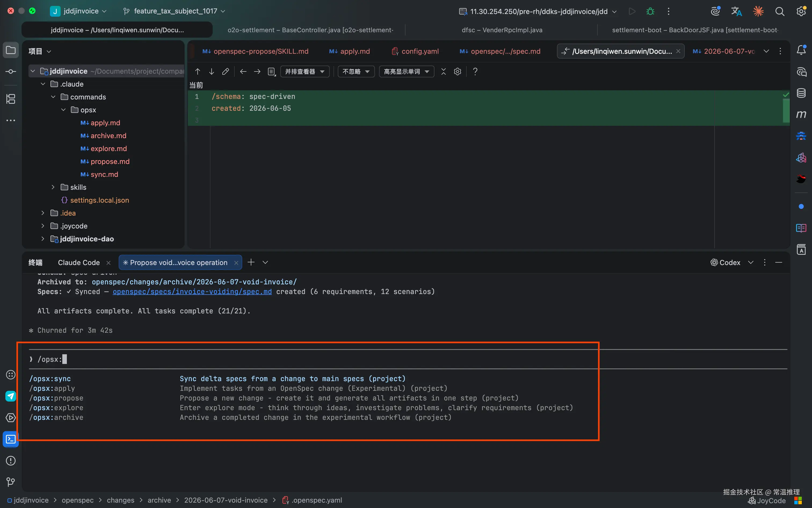
Task: Switch to the config.yaml editor tab
Action: (415, 51)
